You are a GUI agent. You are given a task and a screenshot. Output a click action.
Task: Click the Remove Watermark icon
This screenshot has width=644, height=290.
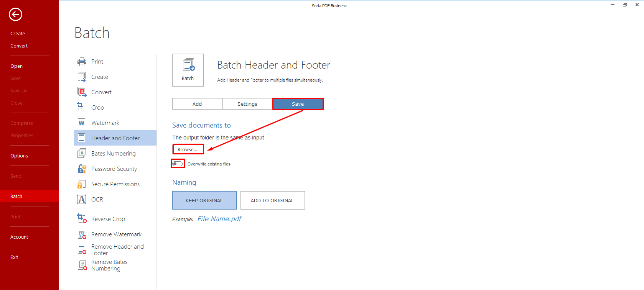(82, 234)
